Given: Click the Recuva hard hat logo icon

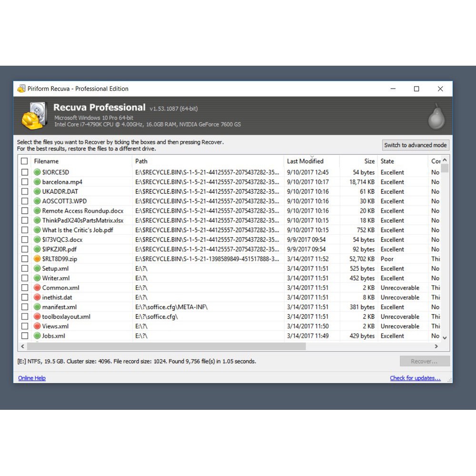Looking at the screenshot, I should (34, 115).
